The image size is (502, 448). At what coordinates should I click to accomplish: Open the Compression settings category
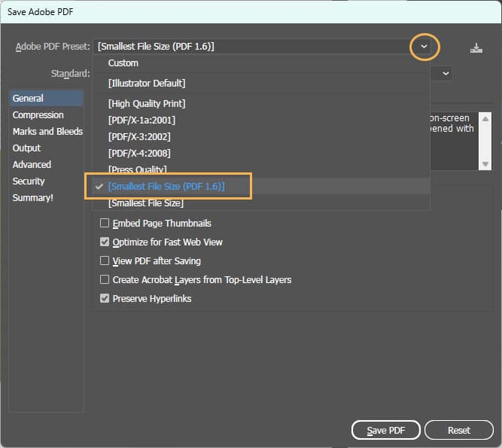pyautogui.click(x=38, y=115)
